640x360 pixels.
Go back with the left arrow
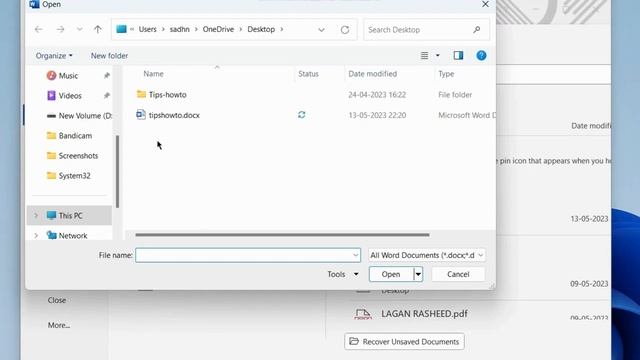click(39, 29)
